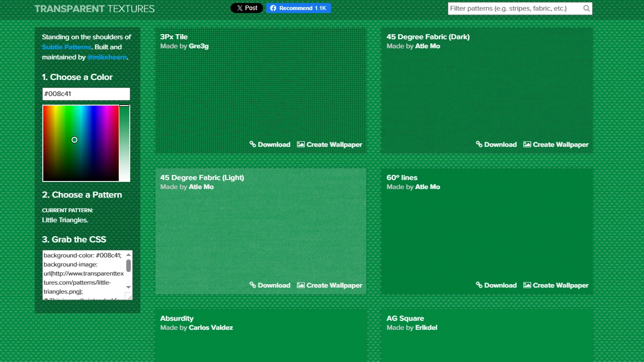The width and height of the screenshot is (644, 362).
Task: Click link icon for 45 Degree Fabric (Light)
Action: coord(253,285)
